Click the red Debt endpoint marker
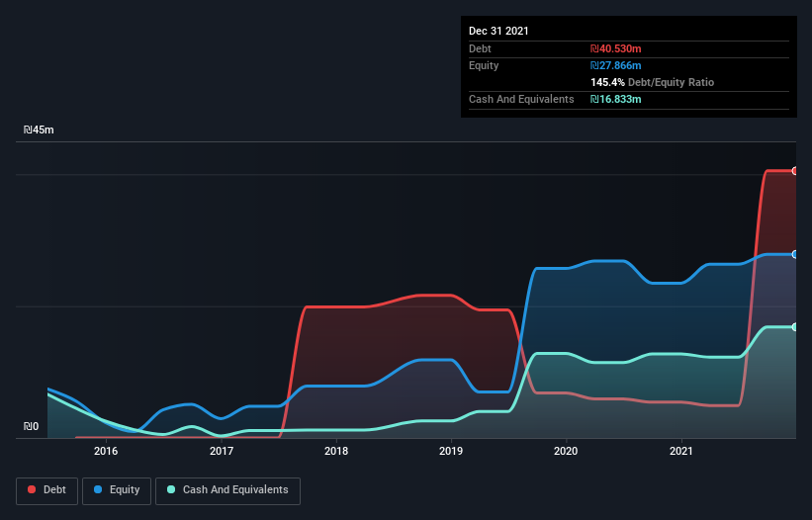Viewport: 812px width, 520px height. point(795,171)
